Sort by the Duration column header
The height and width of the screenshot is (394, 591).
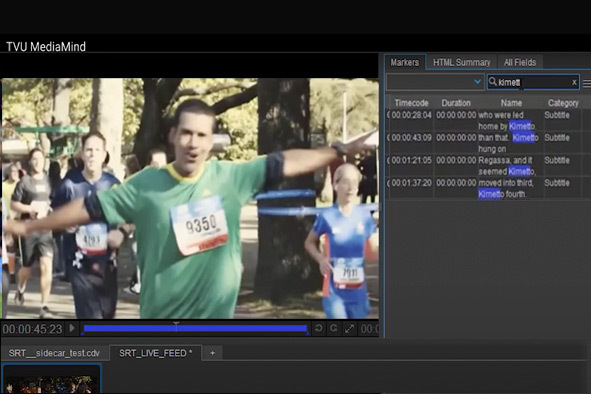tap(456, 103)
